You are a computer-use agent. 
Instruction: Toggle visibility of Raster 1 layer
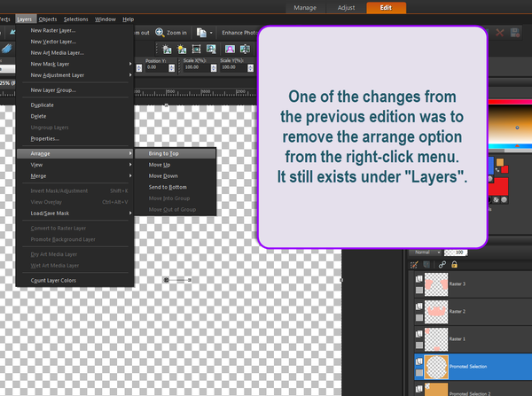click(419, 334)
